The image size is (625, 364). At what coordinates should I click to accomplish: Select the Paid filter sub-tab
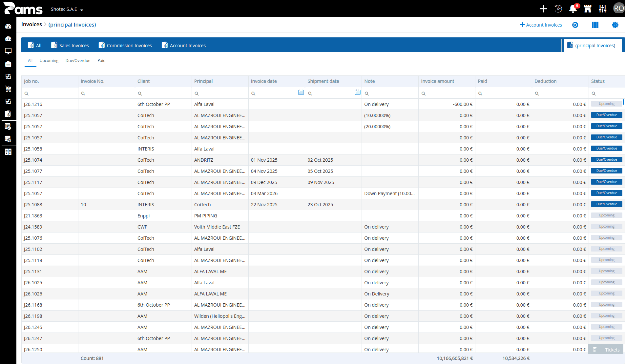[101, 60]
